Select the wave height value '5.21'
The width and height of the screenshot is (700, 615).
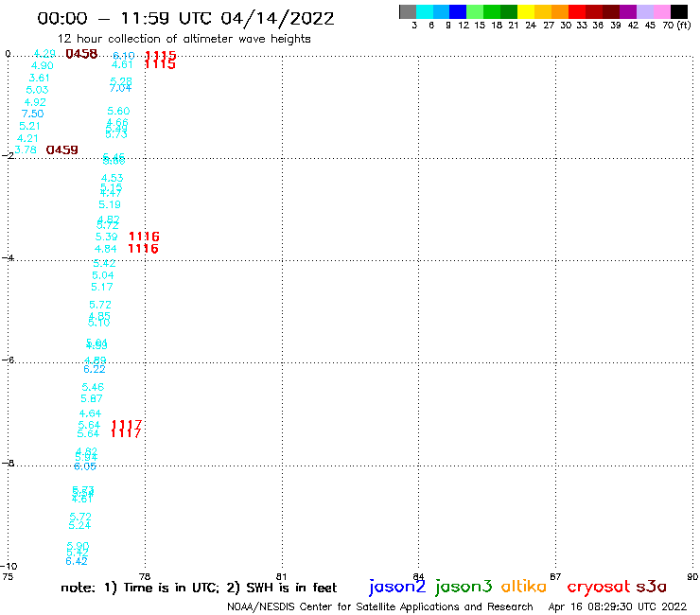coord(29,126)
